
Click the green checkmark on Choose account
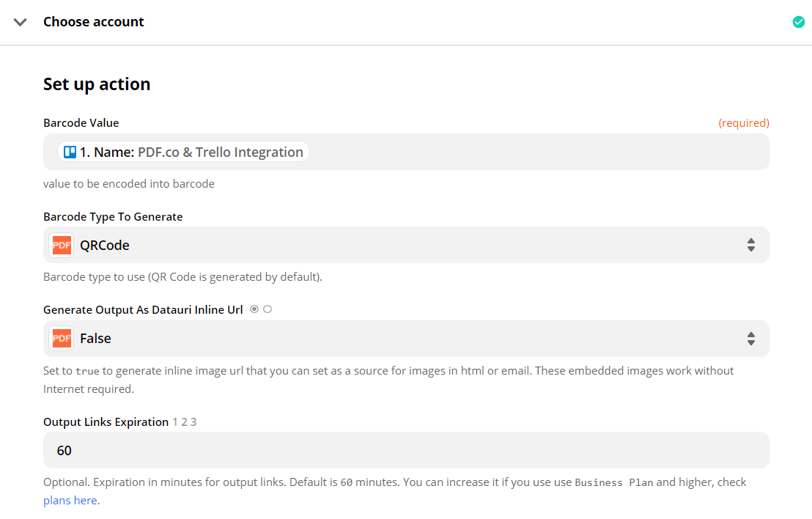coord(798,22)
